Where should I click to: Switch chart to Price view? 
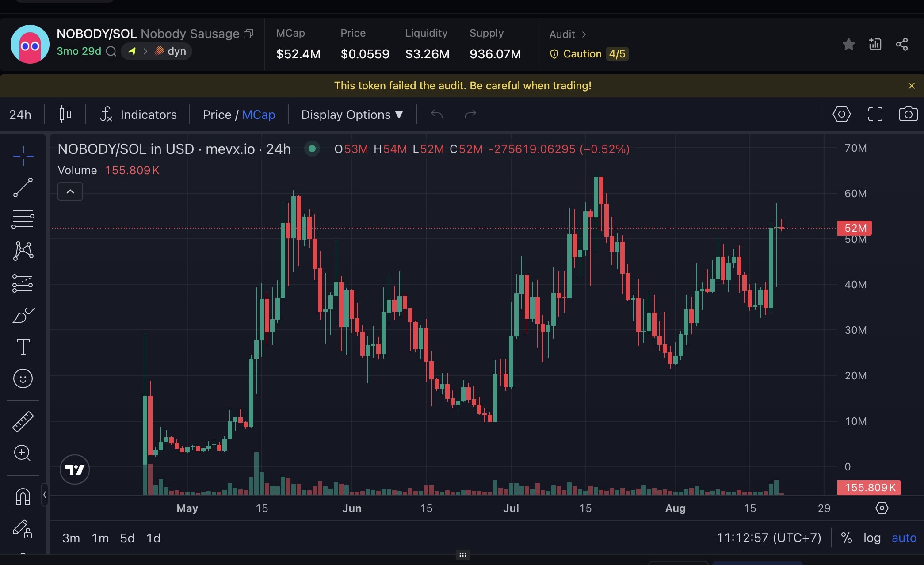(x=217, y=115)
